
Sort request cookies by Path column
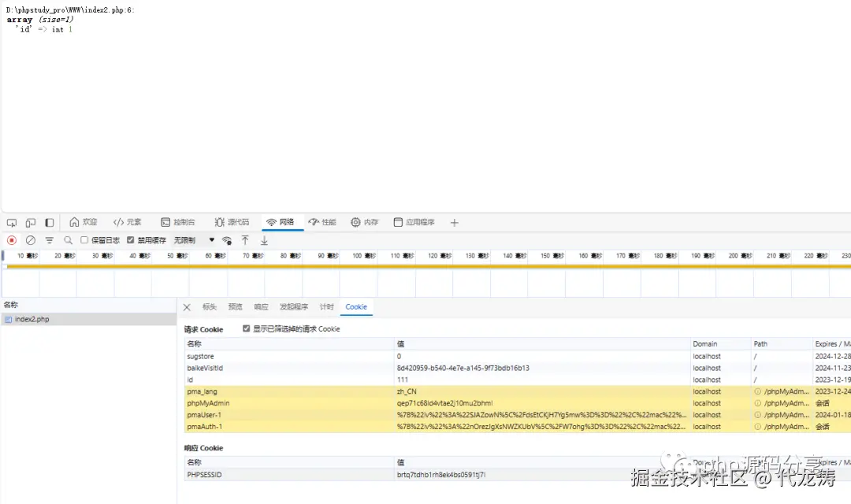(781, 343)
